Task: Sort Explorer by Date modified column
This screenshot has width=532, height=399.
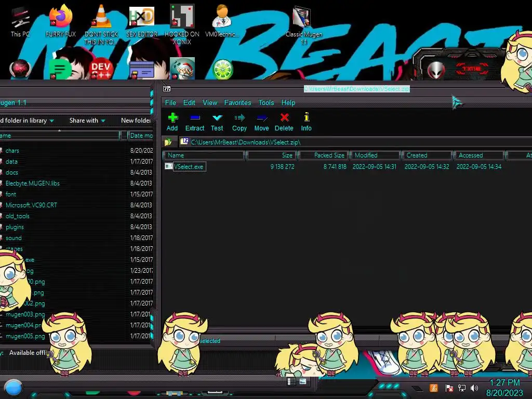Action: (x=141, y=136)
